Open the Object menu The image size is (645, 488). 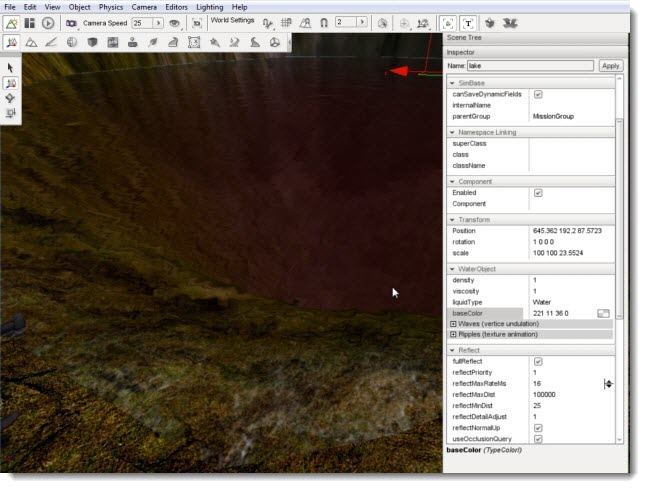[79, 7]
